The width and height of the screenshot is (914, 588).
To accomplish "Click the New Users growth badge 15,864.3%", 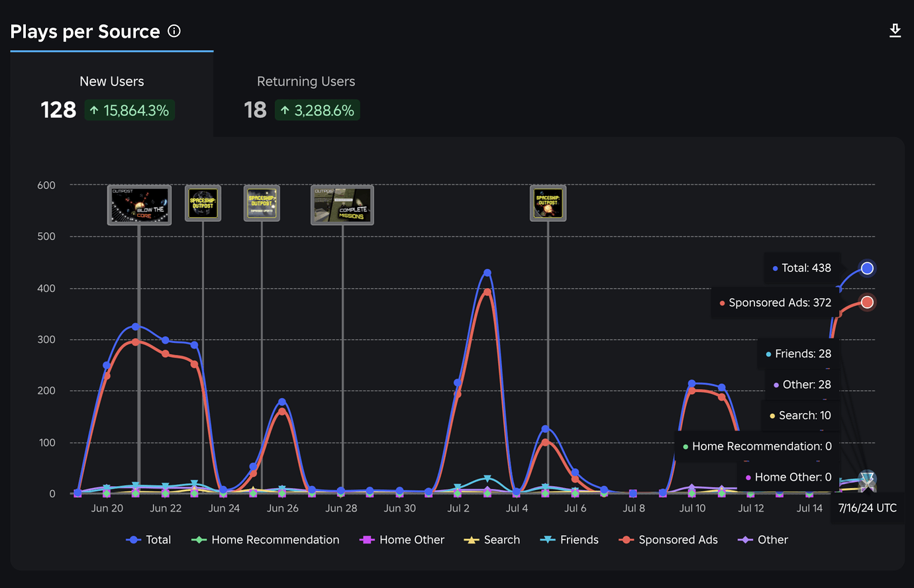I will [x=130, y=111].
